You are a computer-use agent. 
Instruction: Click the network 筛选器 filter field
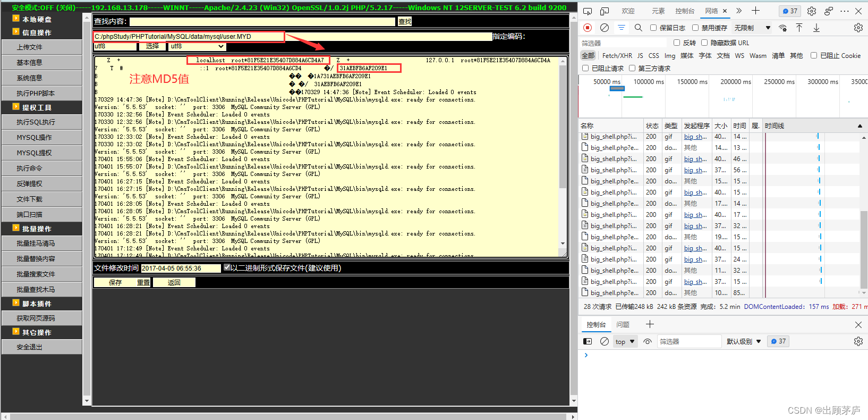coord(624,43)
